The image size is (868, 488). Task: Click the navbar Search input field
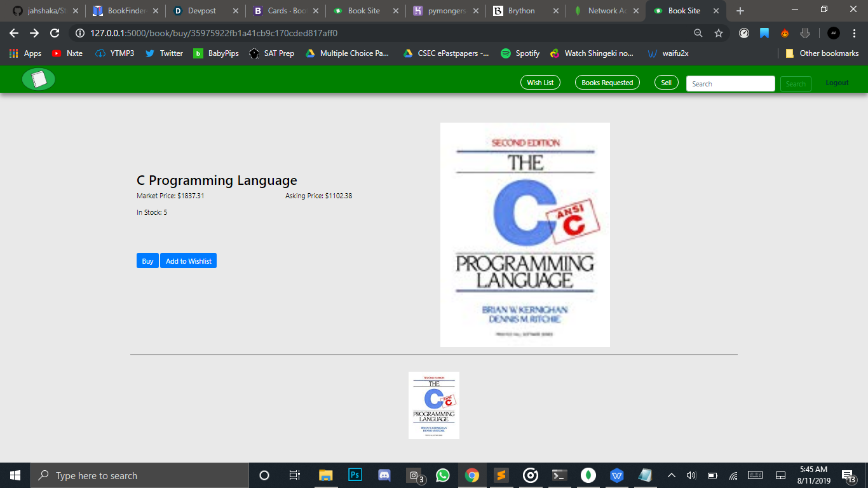point(731,83)
